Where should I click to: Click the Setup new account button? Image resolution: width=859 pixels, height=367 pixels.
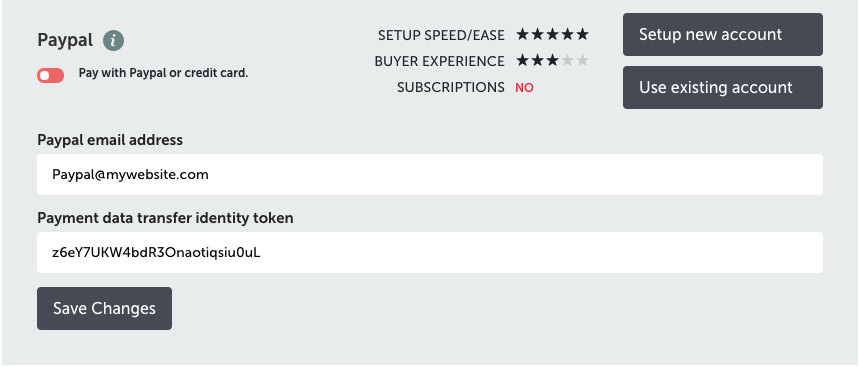point(723,35)
